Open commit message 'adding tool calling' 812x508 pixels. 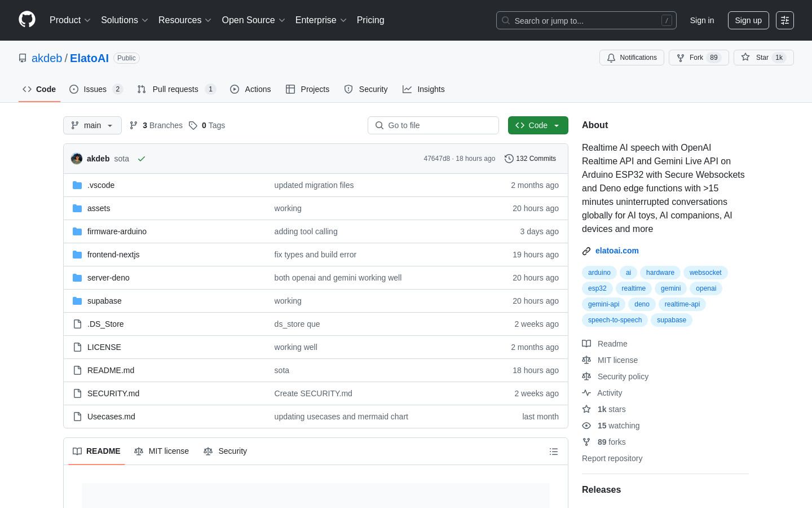click(x=306, y=231)
